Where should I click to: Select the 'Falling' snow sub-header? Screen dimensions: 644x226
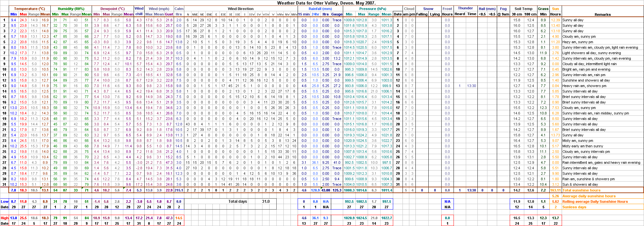pyautogui.click(x=422, y=14)
